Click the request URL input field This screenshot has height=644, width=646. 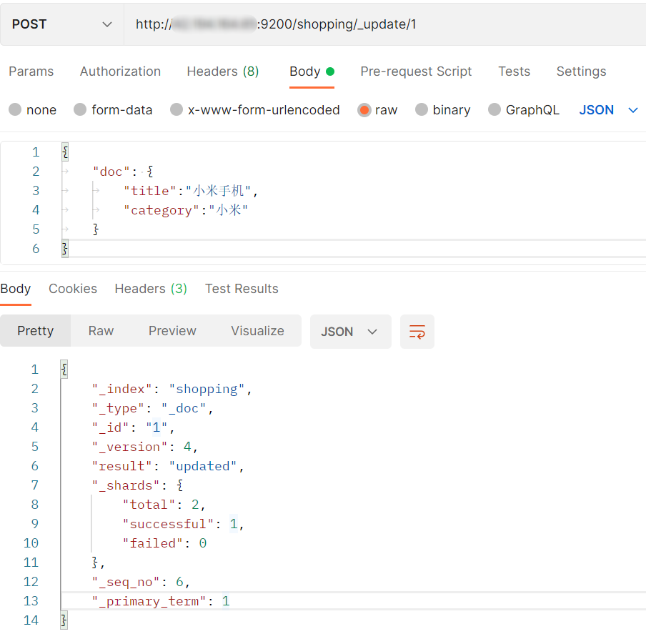pyautogui.click(x=386, y=24)
